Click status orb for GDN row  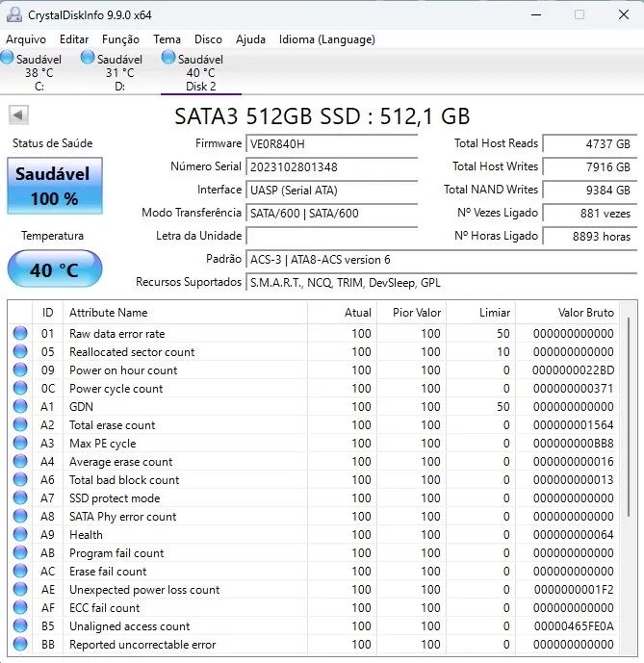click(20, 406)
